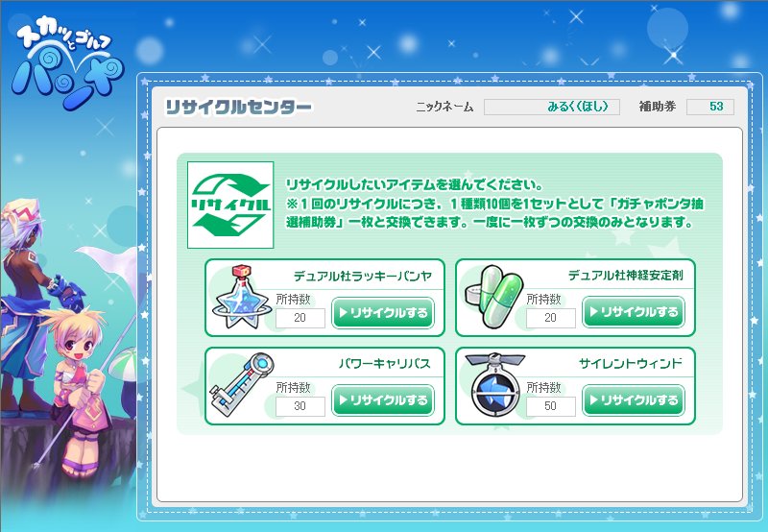This screenshot has height=532, width=768.
Task: Click サイレントウィンド 所持数 field showing 50
Action: (x=550, y=406)
